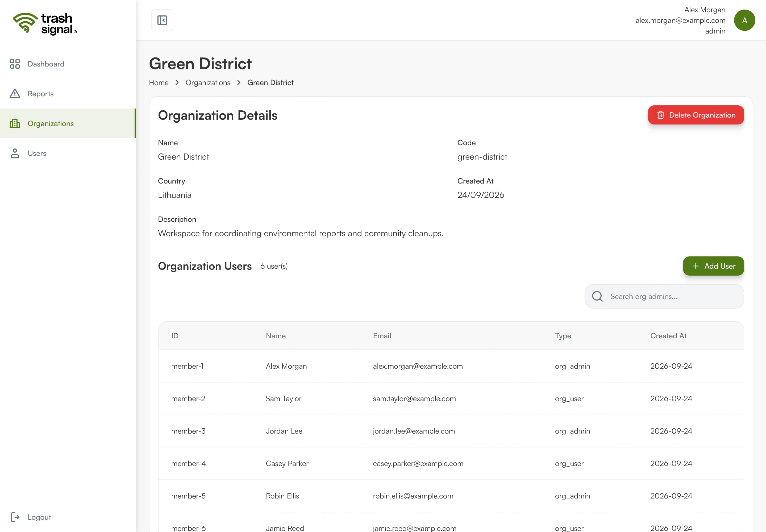The height and width of the screenshot is (532, 766).
Task: Click the ID column header
Action: click(x=175, y=336)
